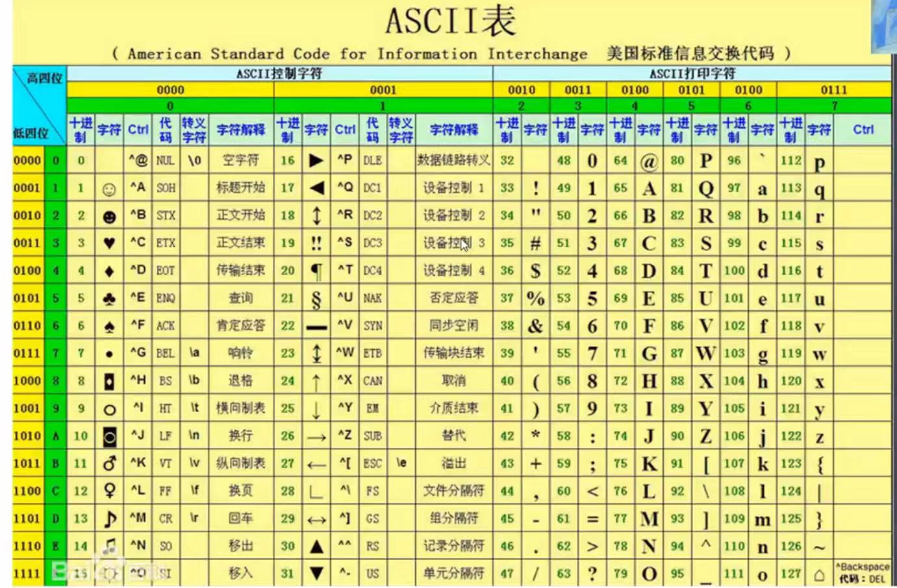Click the "ASCII表" title text

[451, 20]
